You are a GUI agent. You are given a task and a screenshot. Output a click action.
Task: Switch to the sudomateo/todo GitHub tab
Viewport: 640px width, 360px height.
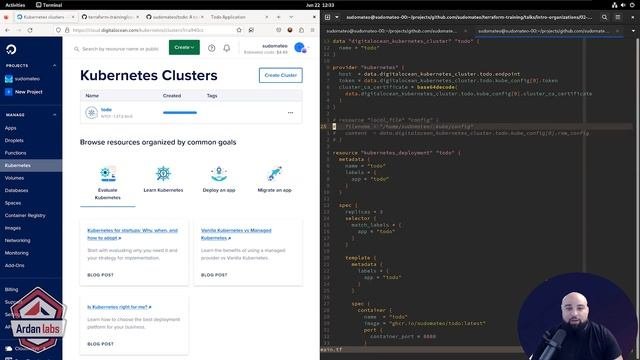pyautogui.click(x=176, y=17)
